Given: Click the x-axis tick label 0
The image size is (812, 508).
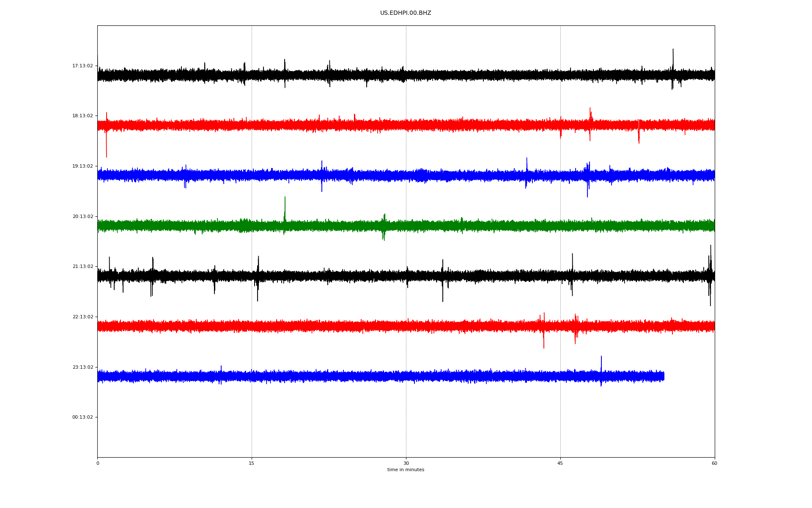Looking at the screenshot, I should click(98, 463).
